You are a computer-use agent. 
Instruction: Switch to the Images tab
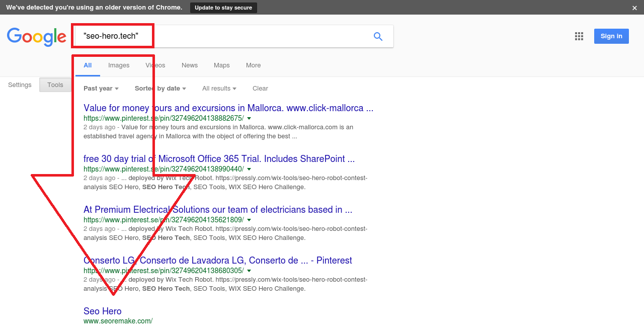119,65
